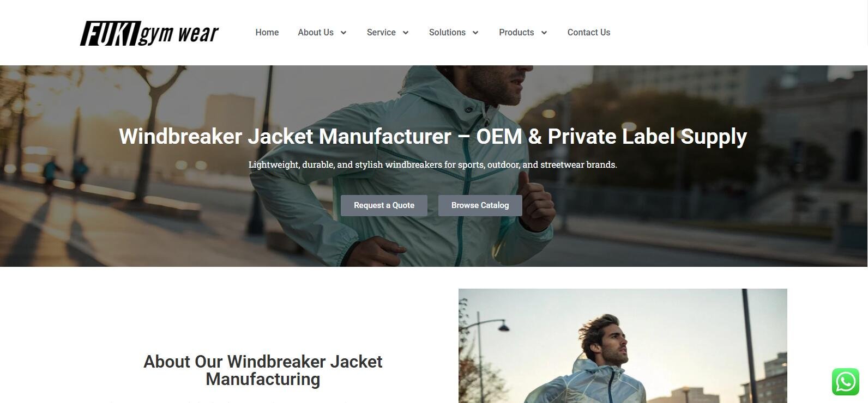Click the hero subtitle about lightweight windbreakers
Screen dimensions: 868x403
click(433, 164)
